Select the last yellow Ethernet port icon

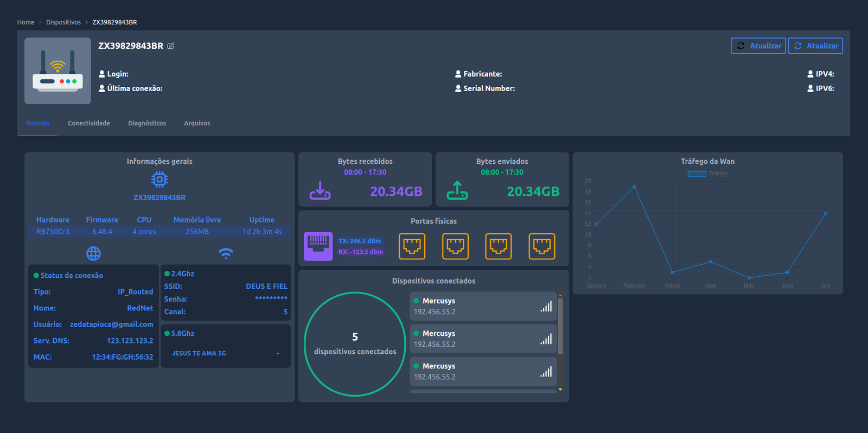541,246
